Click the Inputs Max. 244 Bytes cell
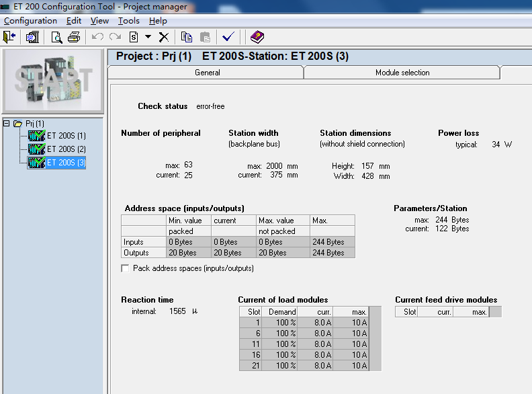The width and height of the screenshot is (532, 394). tap(332, 242)
